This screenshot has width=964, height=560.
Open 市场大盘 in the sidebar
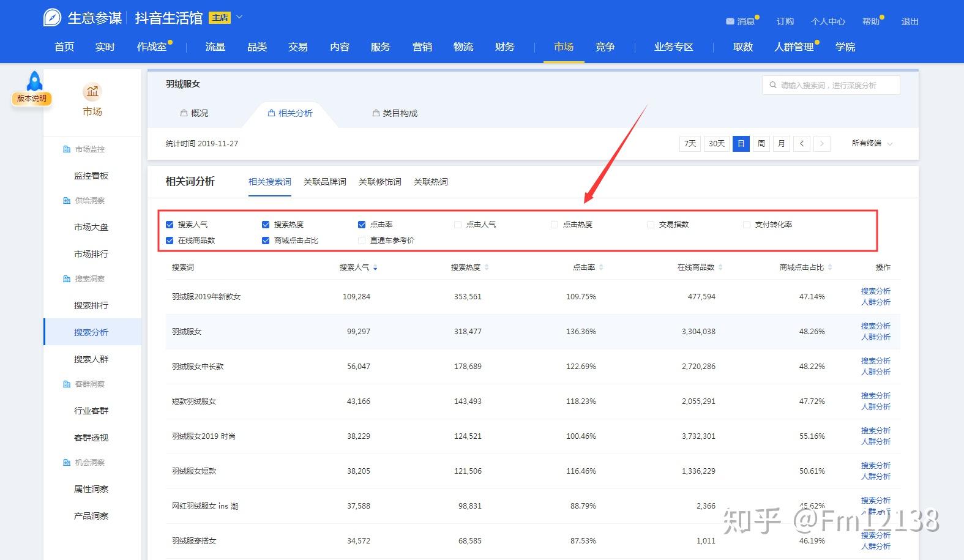click(91, 227)
